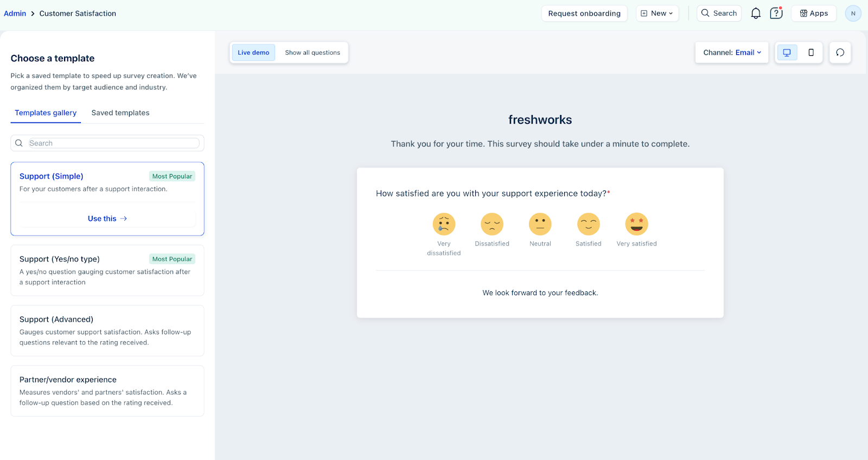The image size is (868, 460).
Task: Click the top bar Search button
Action: coord(719,14)
